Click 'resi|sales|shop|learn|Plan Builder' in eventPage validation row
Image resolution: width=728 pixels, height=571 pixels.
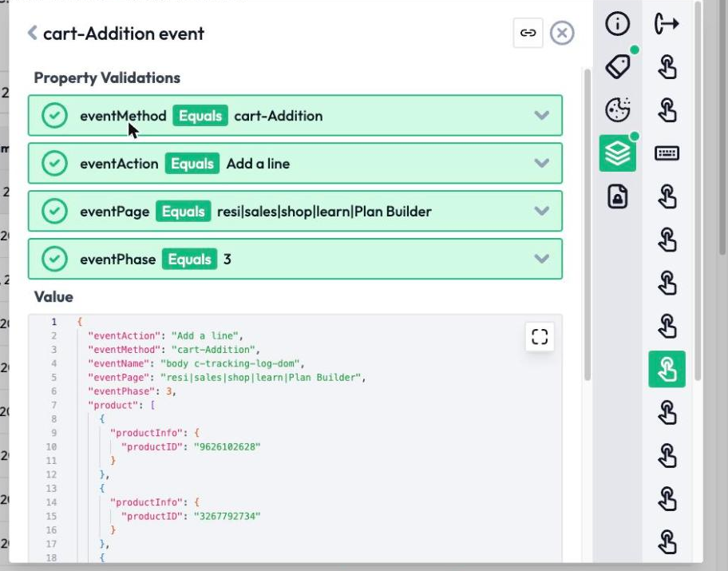(324, 212)
